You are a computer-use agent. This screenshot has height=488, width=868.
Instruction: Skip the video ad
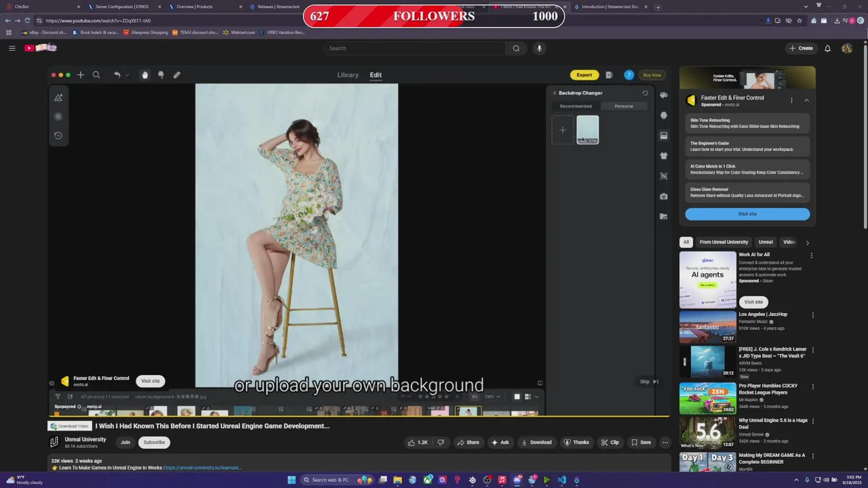pos(649,382)
